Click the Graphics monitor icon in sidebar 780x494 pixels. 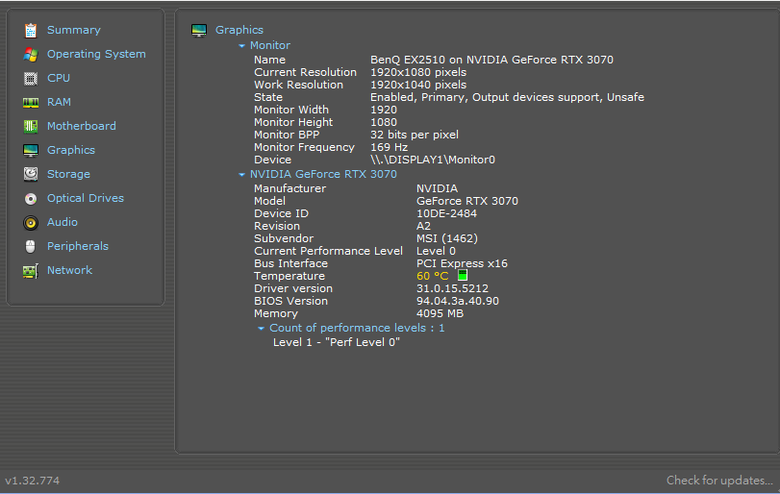tap(30, 150)
